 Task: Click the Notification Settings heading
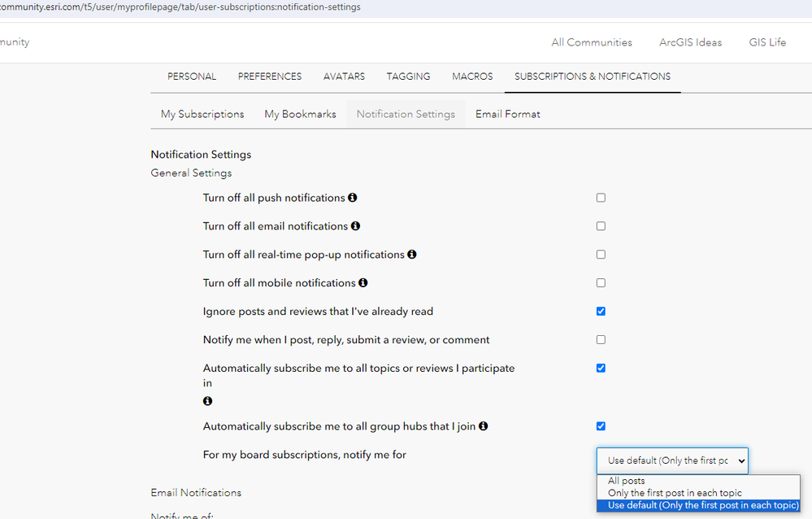point(201,155)
